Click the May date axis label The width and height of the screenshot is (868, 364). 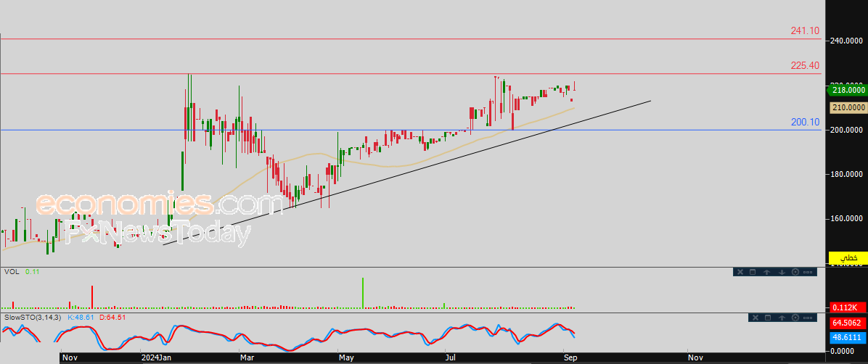coord(346,358)
